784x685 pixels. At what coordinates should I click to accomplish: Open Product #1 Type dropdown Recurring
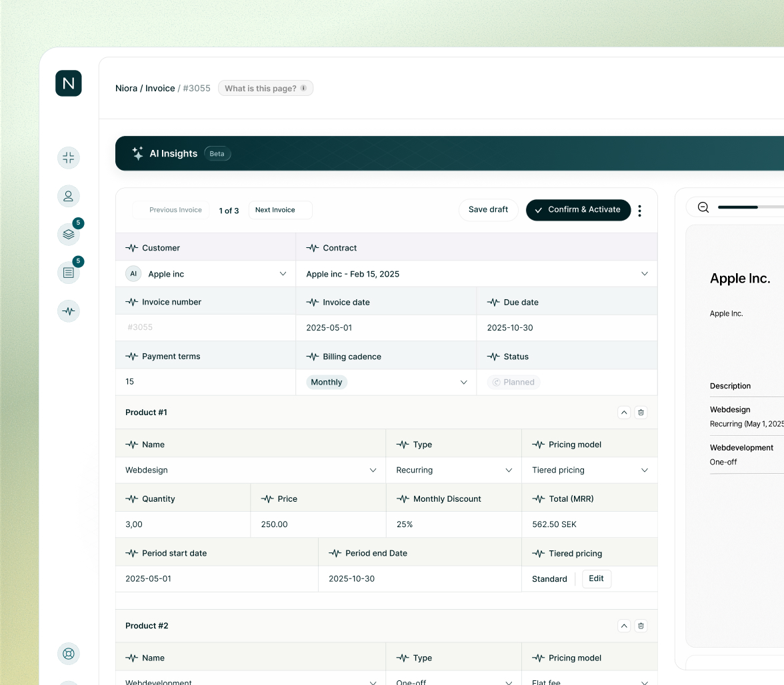click(453, 470)
